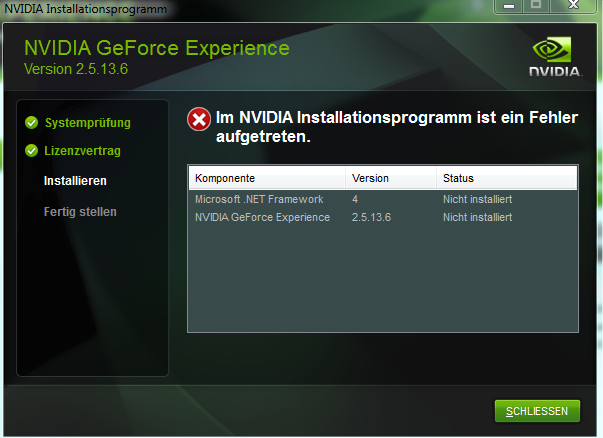Click the 2.5.13.6 version table cell
The width and height of the screenshot is (603, 438).
coord(371,217)
